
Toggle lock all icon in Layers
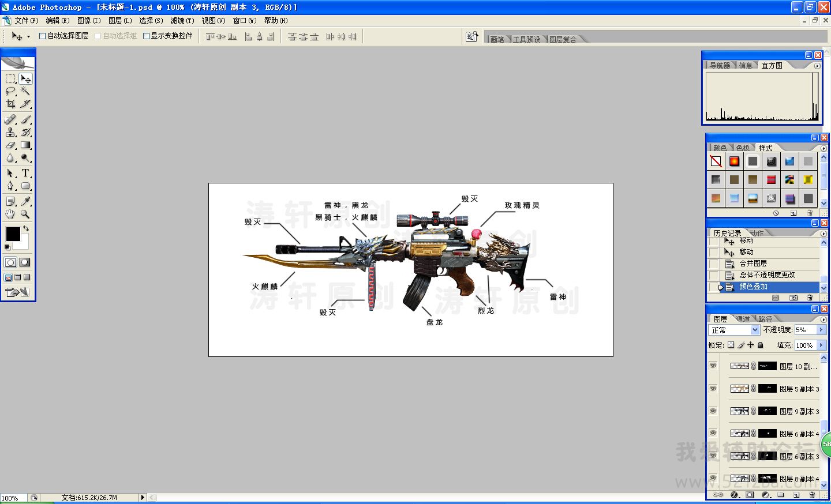click(x=761, y=345)
